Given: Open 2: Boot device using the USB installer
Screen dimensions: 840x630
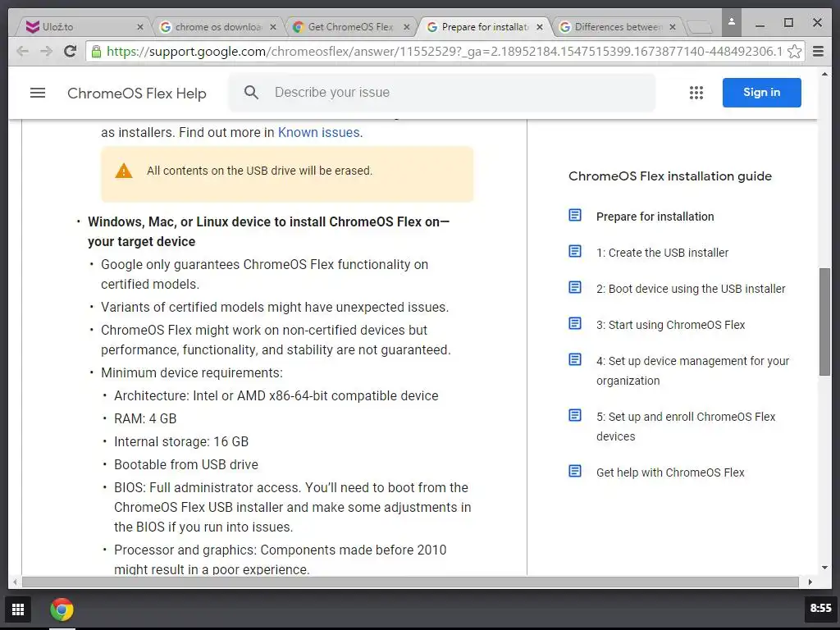Looking at the screenshot, I should [691, 289].
